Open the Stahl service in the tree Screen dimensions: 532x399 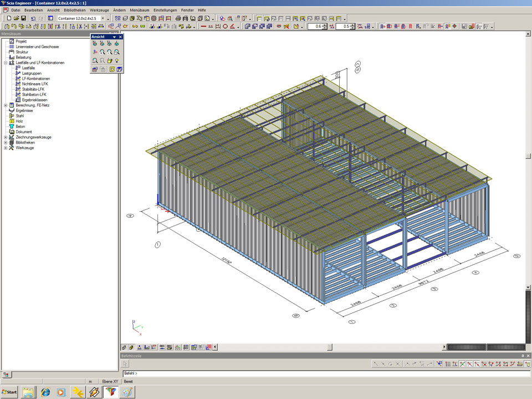click(19, 116)
